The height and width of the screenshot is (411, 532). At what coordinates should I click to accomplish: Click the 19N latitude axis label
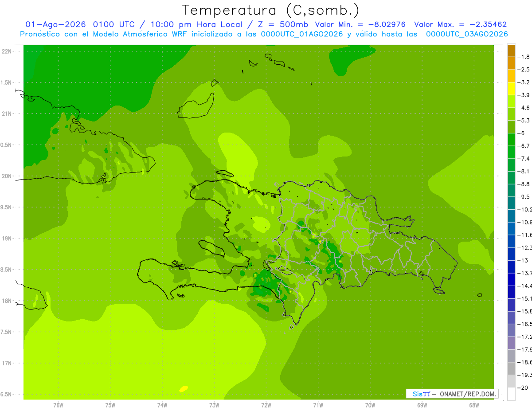pos(7,239)
